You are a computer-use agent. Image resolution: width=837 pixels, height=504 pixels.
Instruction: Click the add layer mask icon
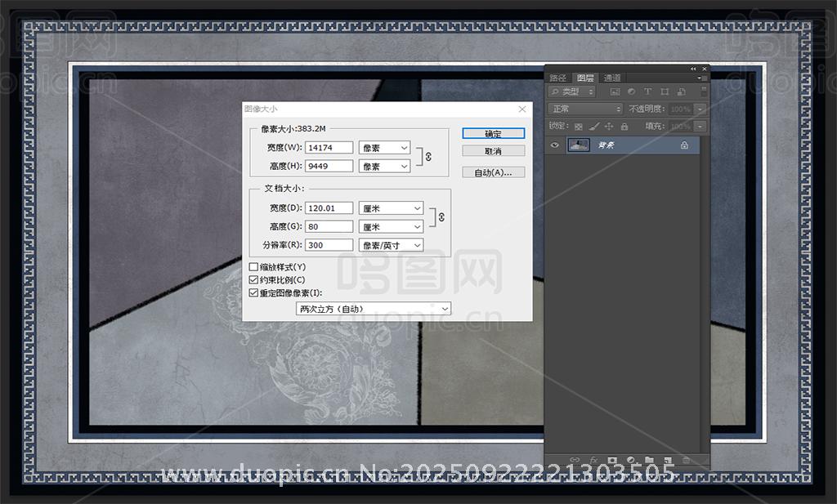click(x=611, y=461)
